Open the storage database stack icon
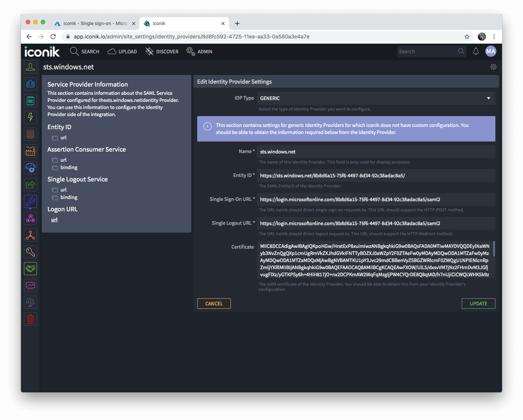Screen dimensions: 523x420 (x=30, y=134)
